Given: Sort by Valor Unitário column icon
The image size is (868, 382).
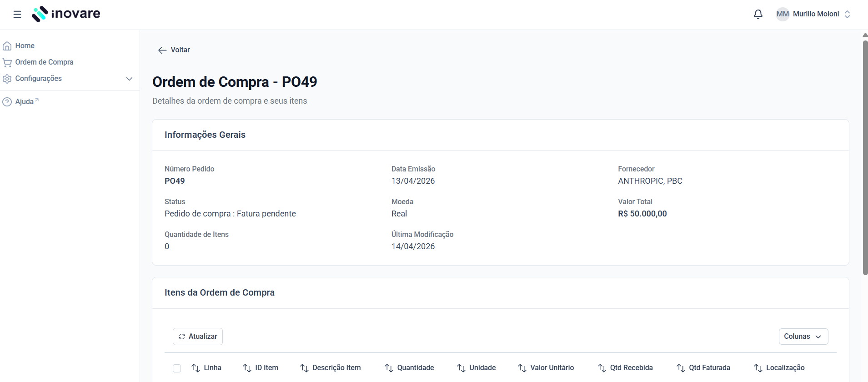Looking at the screenshot, I should tap(522, 368).
